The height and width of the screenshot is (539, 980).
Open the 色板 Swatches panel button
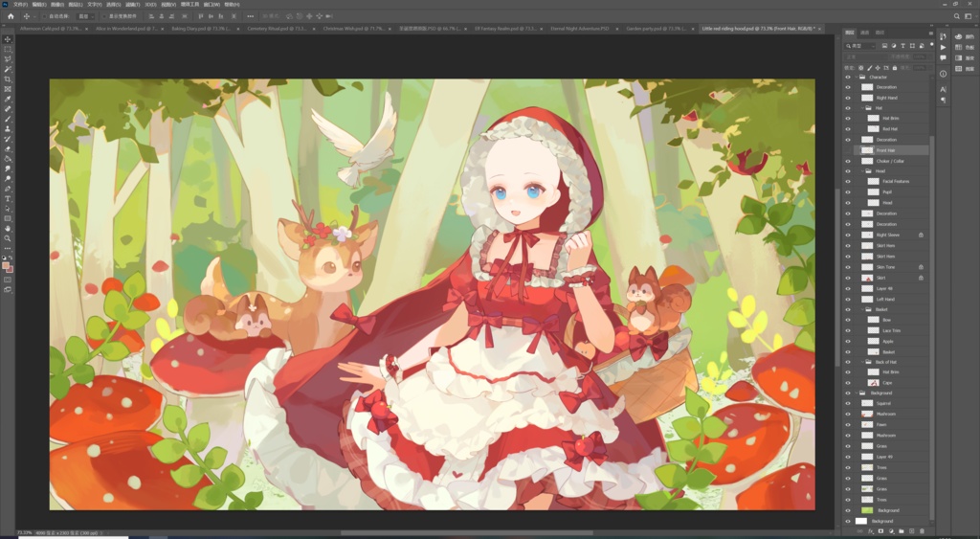tap(965, 48)
